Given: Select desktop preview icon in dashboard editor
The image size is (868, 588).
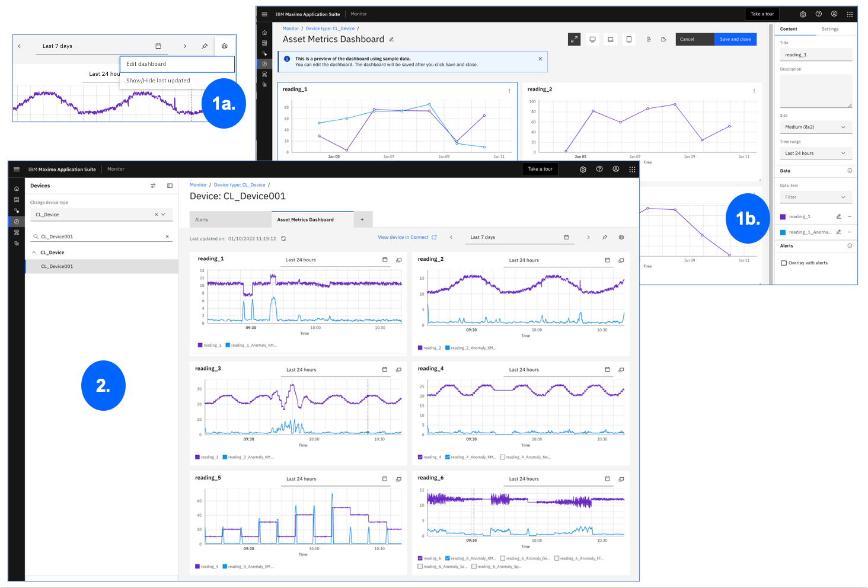Looking at the screenshot, I should (592, 39).
